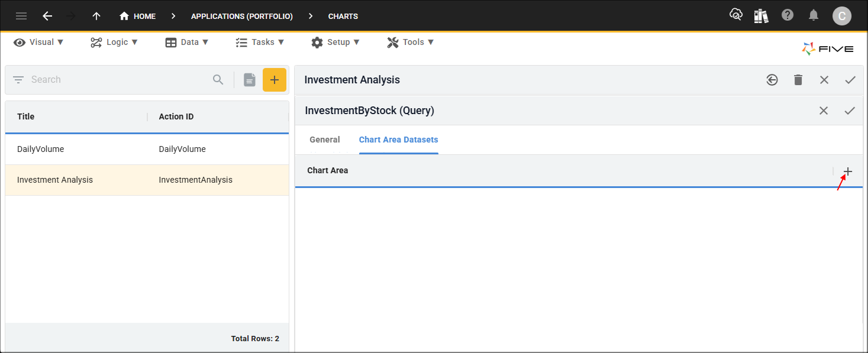
Task: Delete Investment Analysis using the trash icon
Action: pyautogui.click(x=798, y=79)
